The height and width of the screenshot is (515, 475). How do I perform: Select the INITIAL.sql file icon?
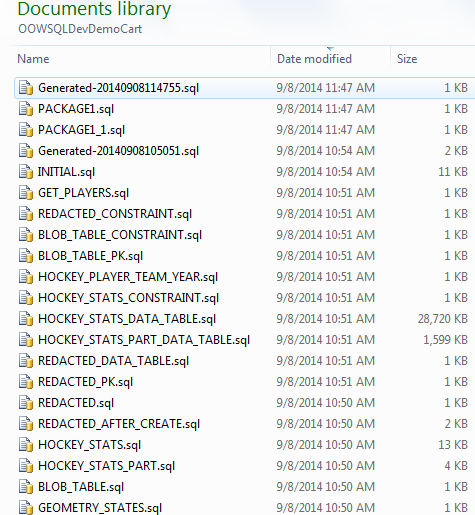(26, 172)
